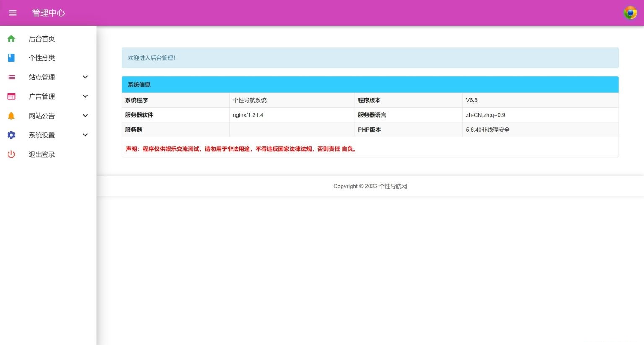Click 退出登录 to log out
This screenshot has height=345, width=644.
point(42,154)
